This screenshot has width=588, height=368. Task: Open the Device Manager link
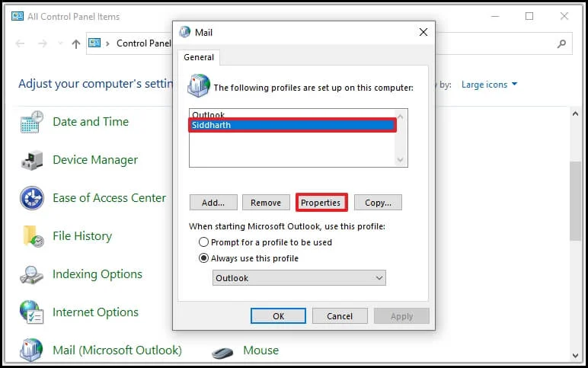coord(95,160)
